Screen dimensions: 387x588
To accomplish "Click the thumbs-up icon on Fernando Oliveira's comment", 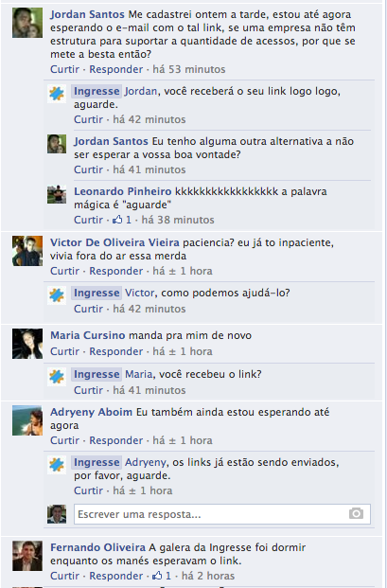I will [157, 576].
